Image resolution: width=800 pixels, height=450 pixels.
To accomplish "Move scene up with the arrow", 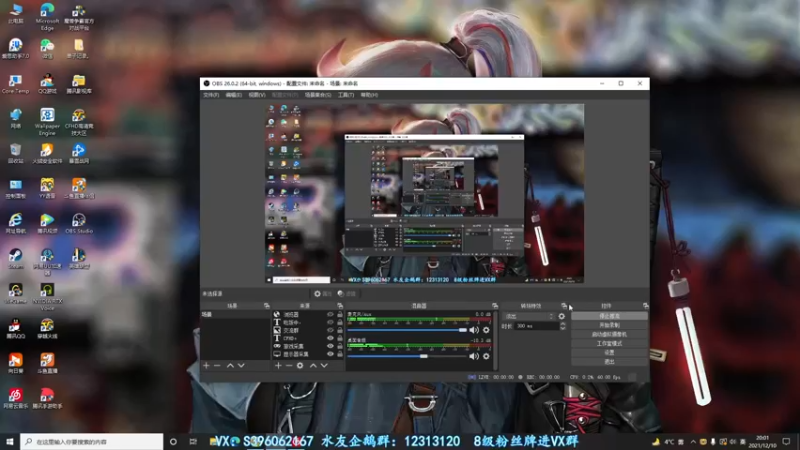I will tap(230, 366).
